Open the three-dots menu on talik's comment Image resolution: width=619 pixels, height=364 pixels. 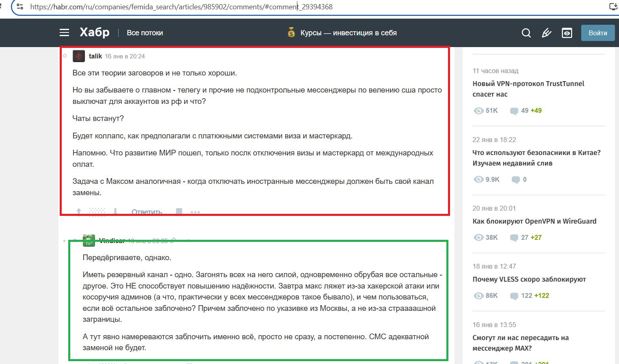tap(195, 211)
